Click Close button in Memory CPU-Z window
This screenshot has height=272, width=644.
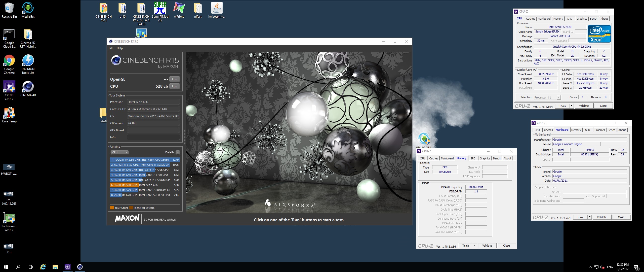pyautogui.click(x=506, y=246)
